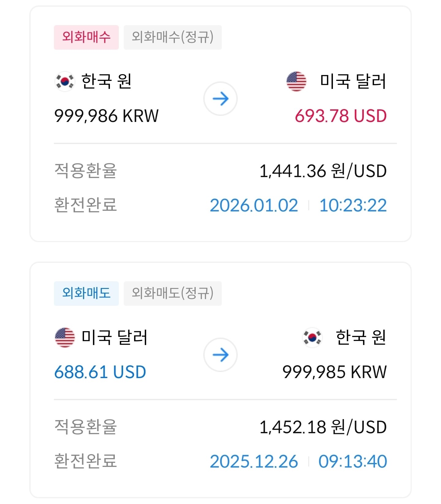Click the 1,452.18 원/USD exchange rate
The height and width of the screenshot is (504, 441).
323,427
